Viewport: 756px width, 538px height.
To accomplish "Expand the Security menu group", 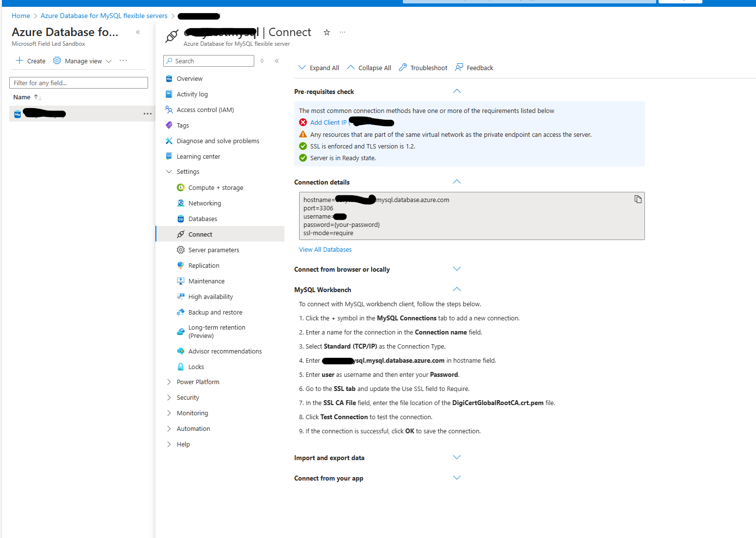I will click(169, 398).
